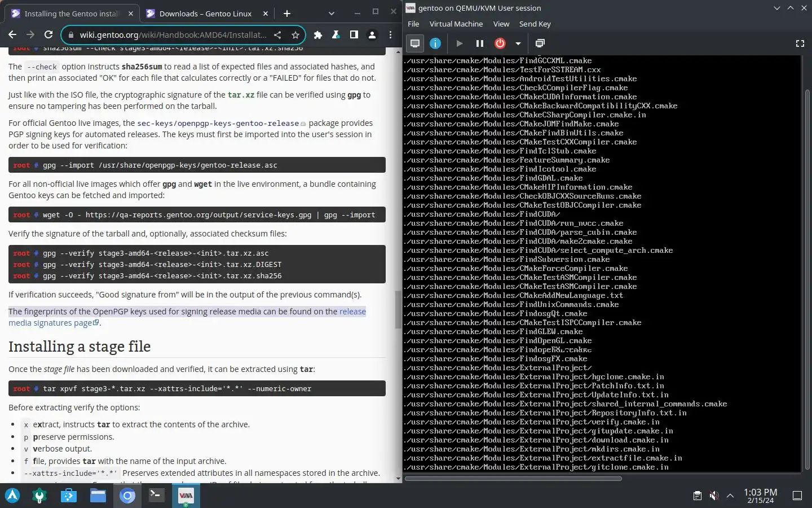This screenshot has width=812, height=508.
Task: Go back in the browser
Action: 12,35
